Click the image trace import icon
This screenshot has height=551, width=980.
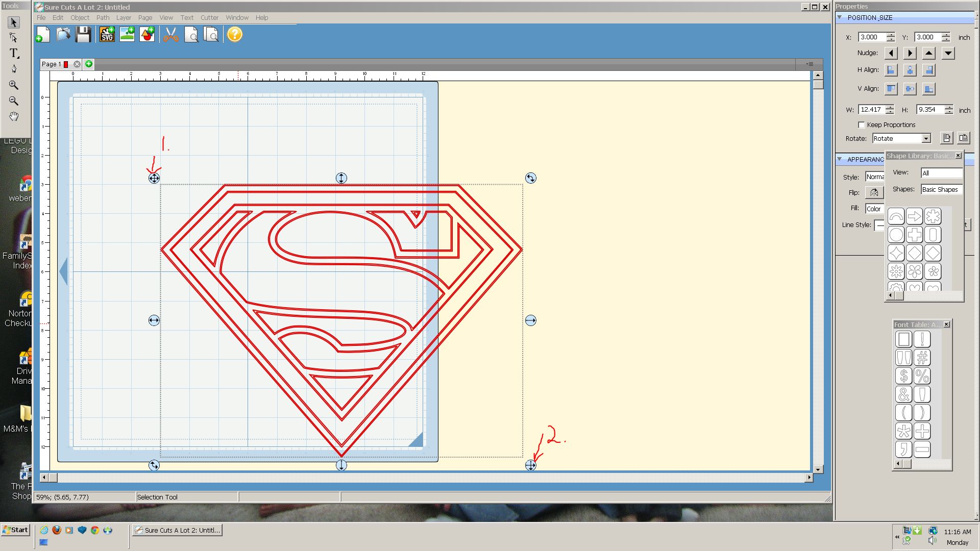point(127,35)
